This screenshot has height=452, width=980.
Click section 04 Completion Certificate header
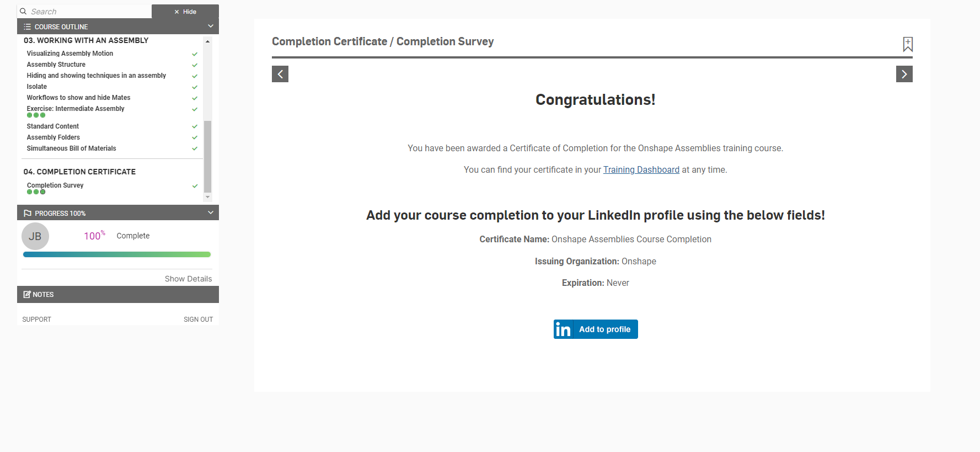(79, 172)
